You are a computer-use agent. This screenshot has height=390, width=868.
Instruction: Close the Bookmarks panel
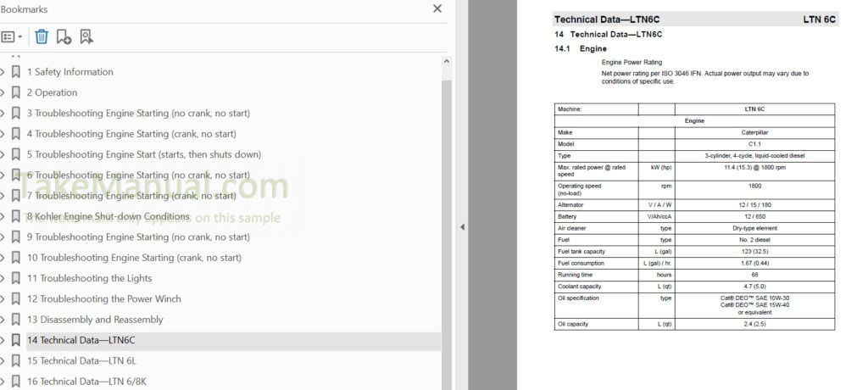437,8
